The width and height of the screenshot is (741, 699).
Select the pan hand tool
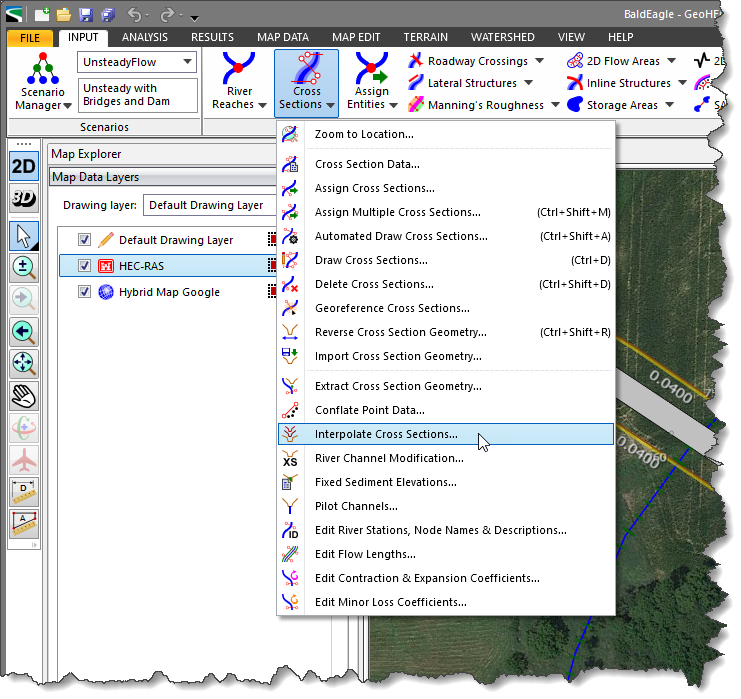coord(24,396)
